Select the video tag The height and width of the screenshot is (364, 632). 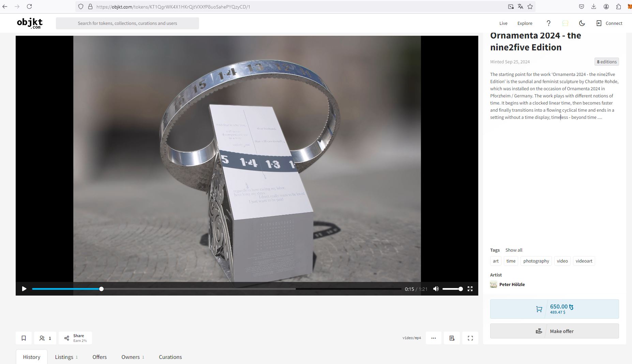click(562, 261)
